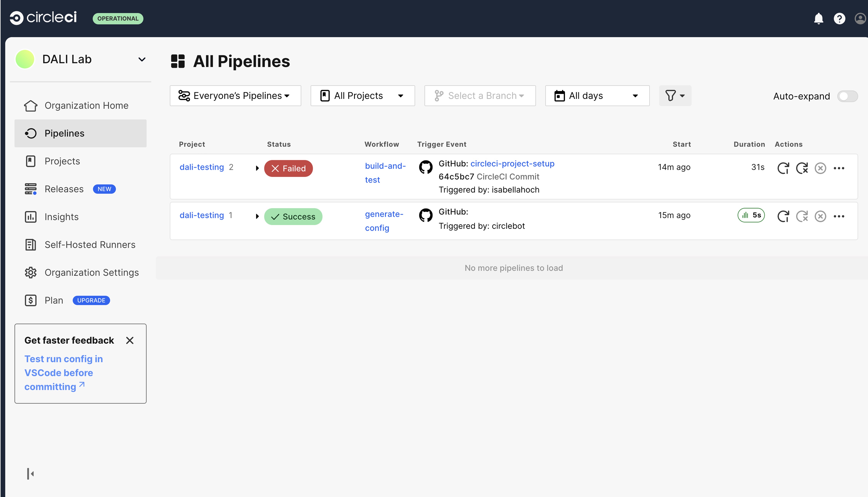Screen dimensions: 868x497
Task: Go to Insights in the sidebar
Action: (x=61, y=217)
